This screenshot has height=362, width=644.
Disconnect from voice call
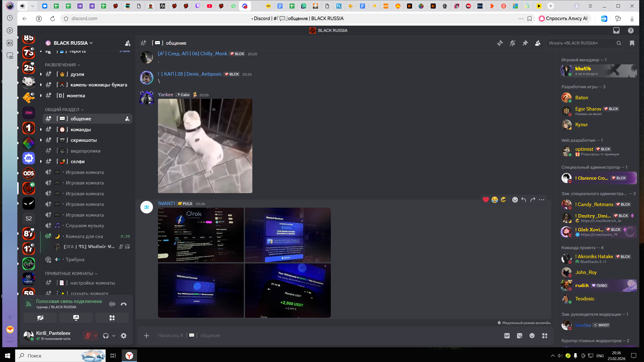124,304
